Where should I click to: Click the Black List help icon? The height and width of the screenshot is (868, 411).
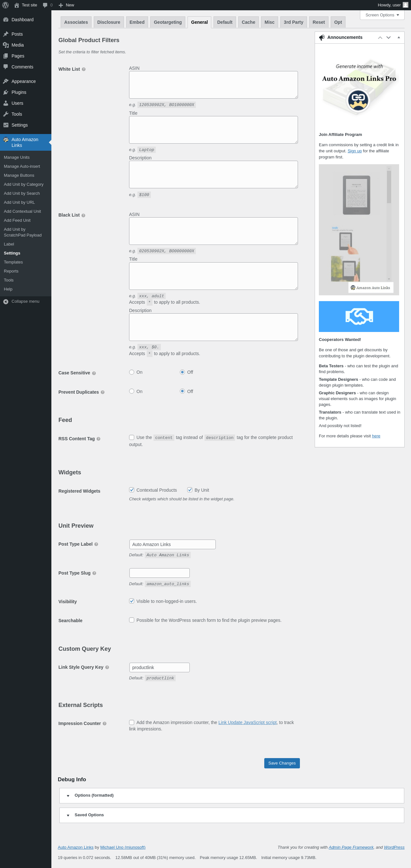(x=83, y=215)
